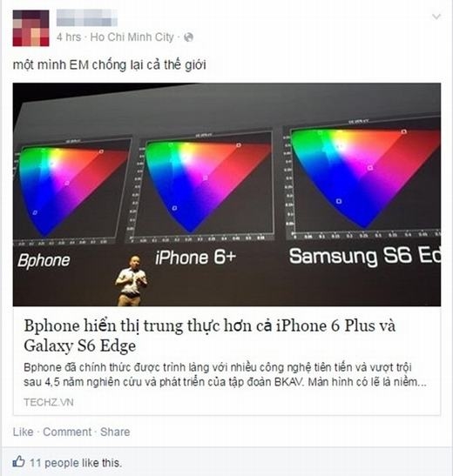Click the post caption một mình EM
Screen dimensions: 453x476
point(110,64)
